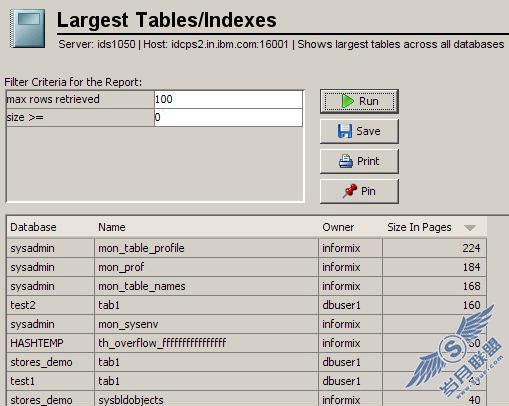Sort by the Name column header
The image size is (509, 406).
click(206, 227)
